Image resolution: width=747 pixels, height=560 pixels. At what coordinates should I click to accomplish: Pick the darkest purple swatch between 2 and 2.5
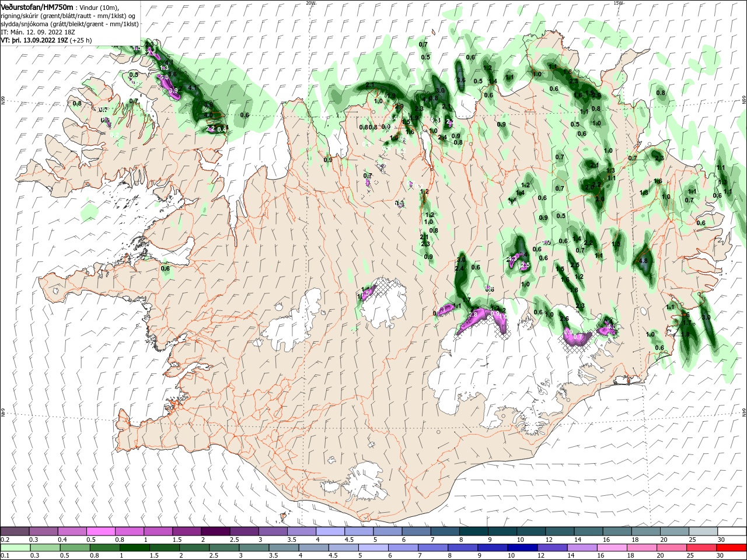pyautogui.click(x=215, y=531)
